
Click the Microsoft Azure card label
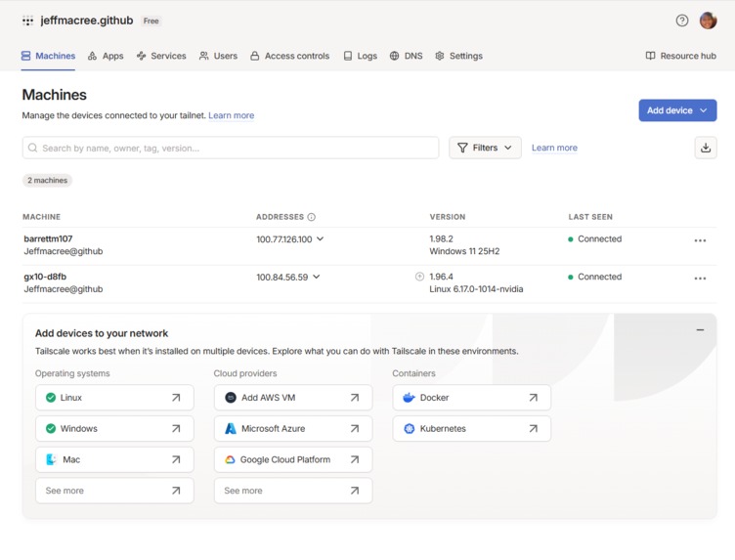pyautogui.click(x=274, y=428)
